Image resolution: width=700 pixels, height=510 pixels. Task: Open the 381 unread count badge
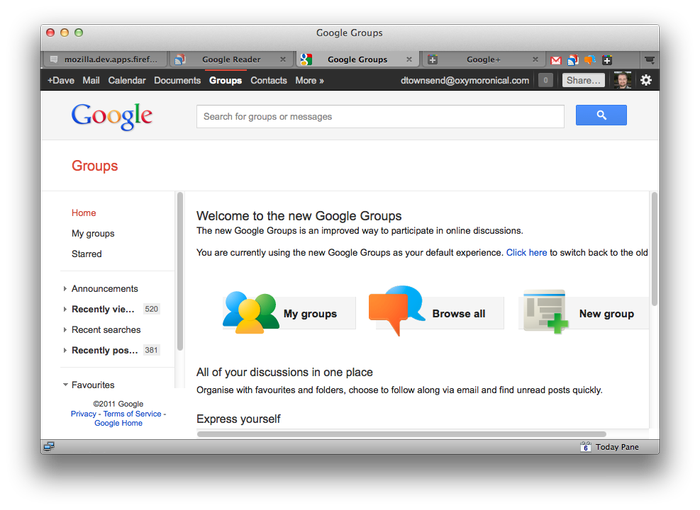pos(151,350)
